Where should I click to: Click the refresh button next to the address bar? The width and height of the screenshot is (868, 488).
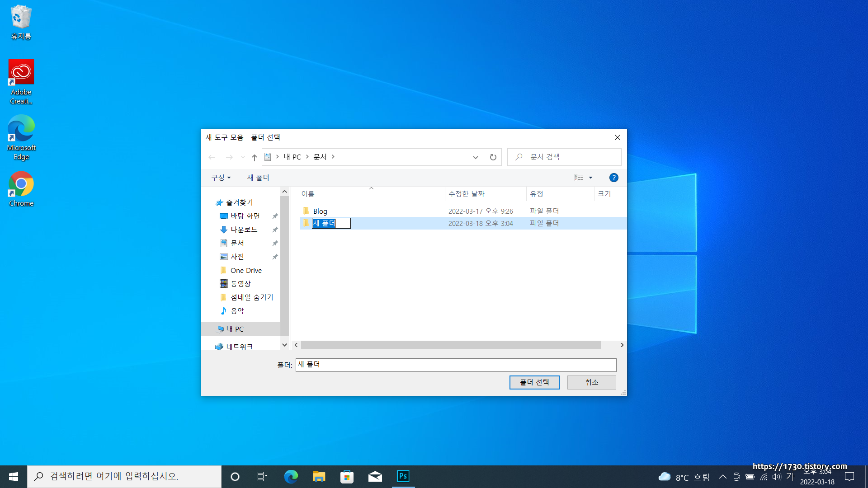click(x=493, y=157)
